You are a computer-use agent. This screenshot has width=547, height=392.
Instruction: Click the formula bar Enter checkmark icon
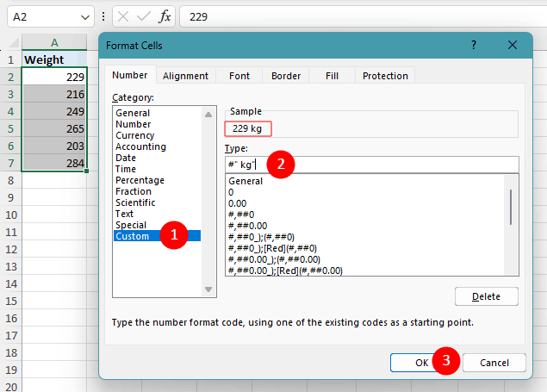[143, 16]
